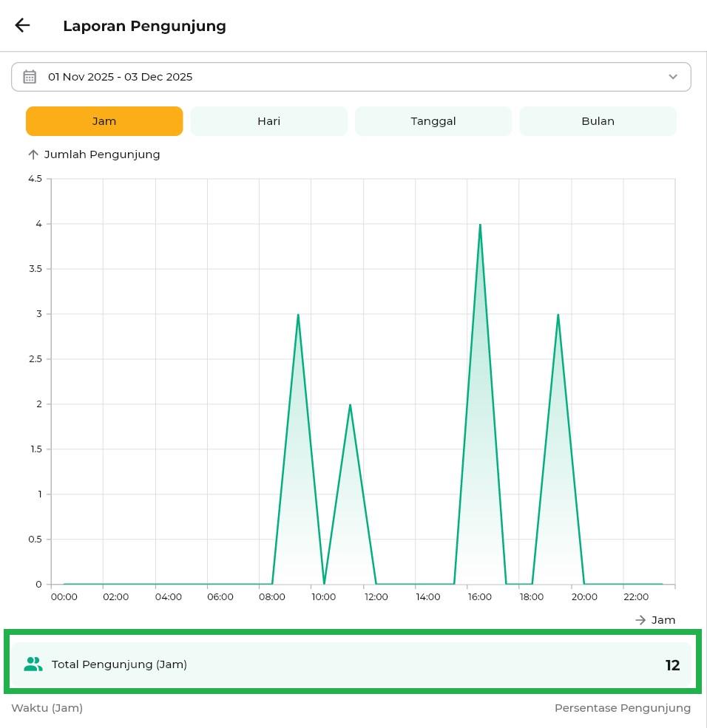Click the up arrow beside Jumlah Pengunjung
Screen dimensions: 707x728
pos(33,154)
